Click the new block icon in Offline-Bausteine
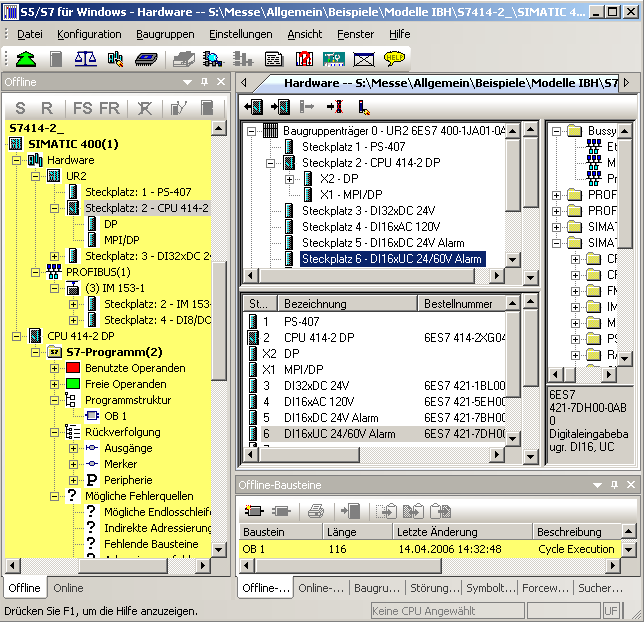 (254, 511)
